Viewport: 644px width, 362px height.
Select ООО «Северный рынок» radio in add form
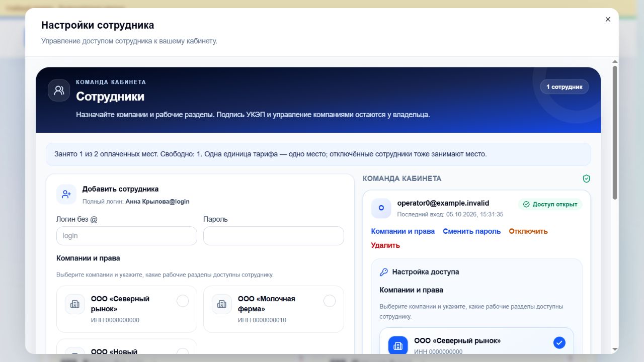[183, 301]
